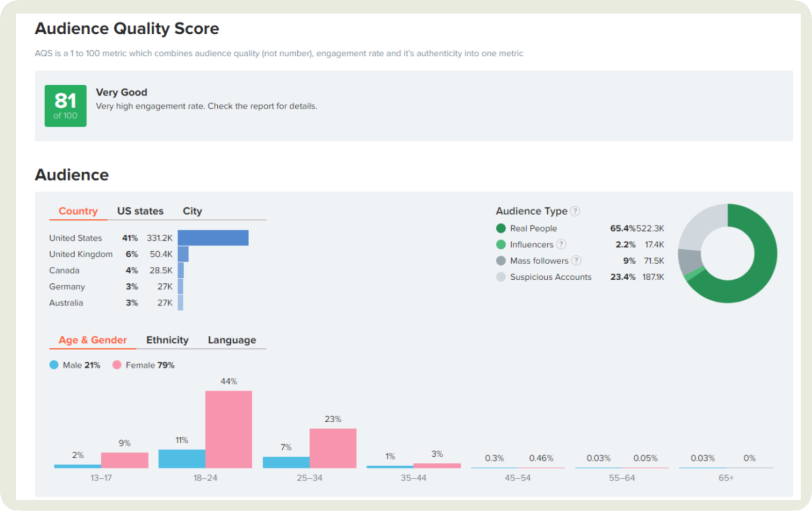Click the blue Male legend dot
The width and height of the screenshot is (812, 511).
coord(54,365)
